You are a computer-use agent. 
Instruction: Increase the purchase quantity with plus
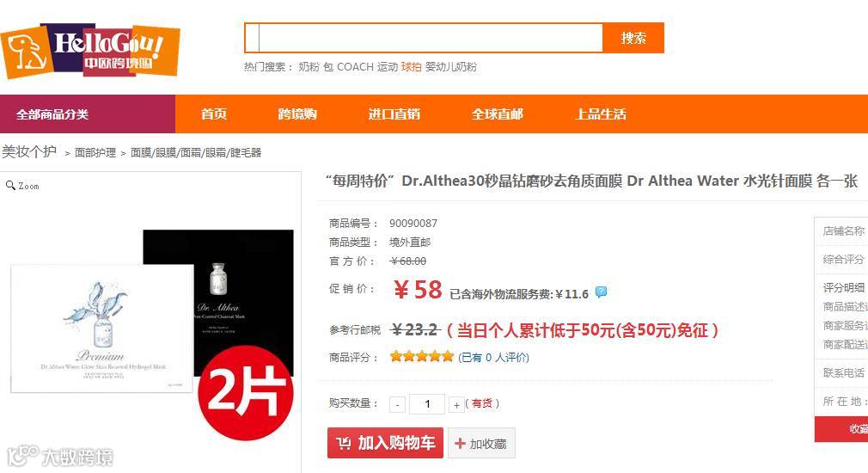[x=456, y=405]
